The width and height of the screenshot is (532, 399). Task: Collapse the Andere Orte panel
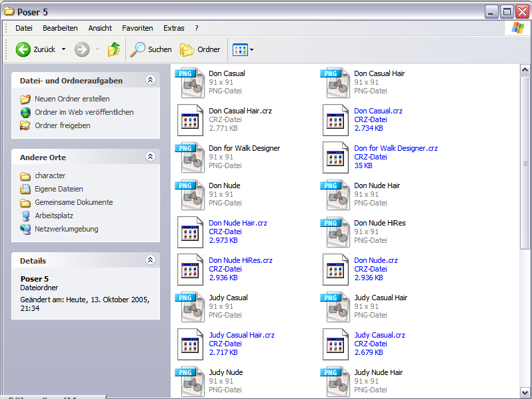pyautogui.click(x=150, y=157)
